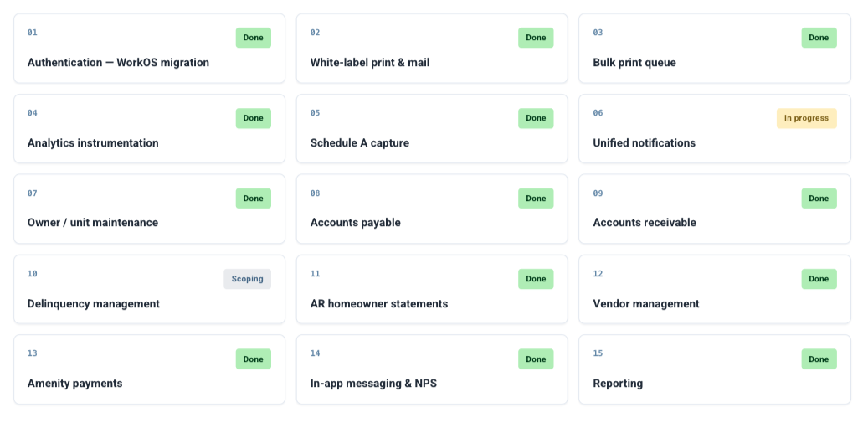The image size is (868, 423).
Task: Open the Vendor management card
Action: click(x=715, y=289)
